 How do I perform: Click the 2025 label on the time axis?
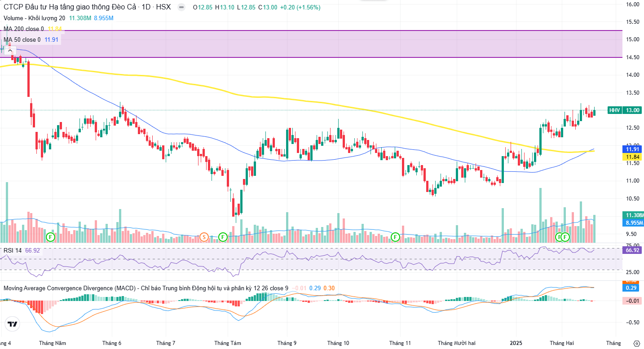(x=516, y=343)
